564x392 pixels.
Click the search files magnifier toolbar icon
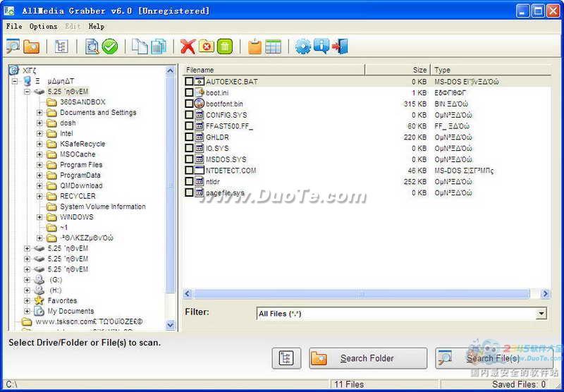tap(13, 47)
